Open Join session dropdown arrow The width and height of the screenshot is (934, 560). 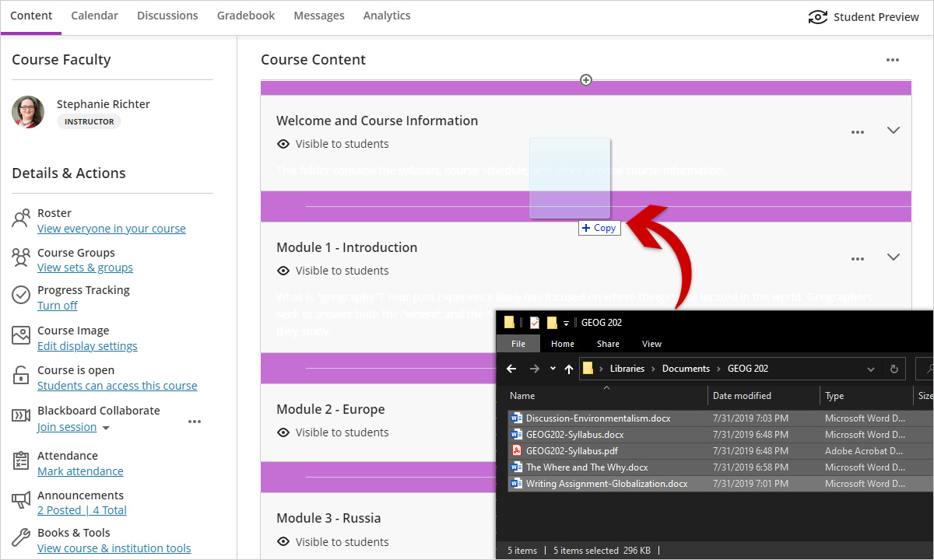point(107,428)
